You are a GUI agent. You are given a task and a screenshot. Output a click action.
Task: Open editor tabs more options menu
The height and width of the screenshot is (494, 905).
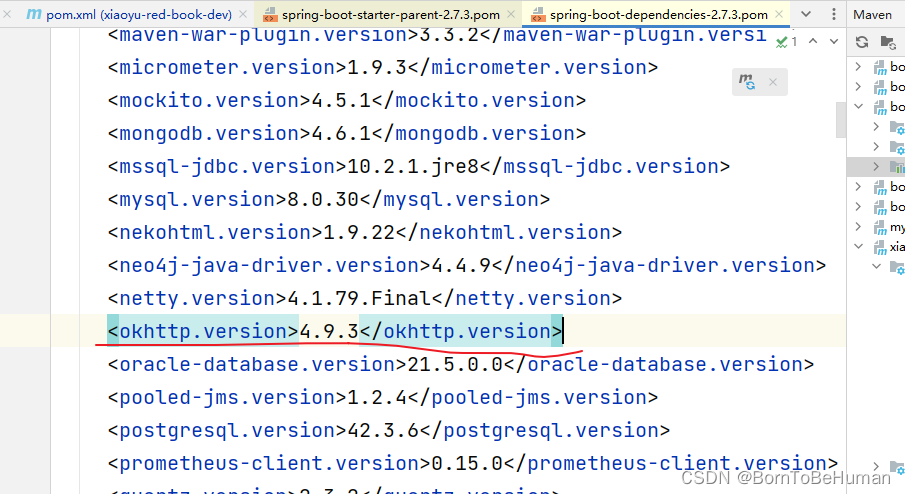[x=832, y=15]
